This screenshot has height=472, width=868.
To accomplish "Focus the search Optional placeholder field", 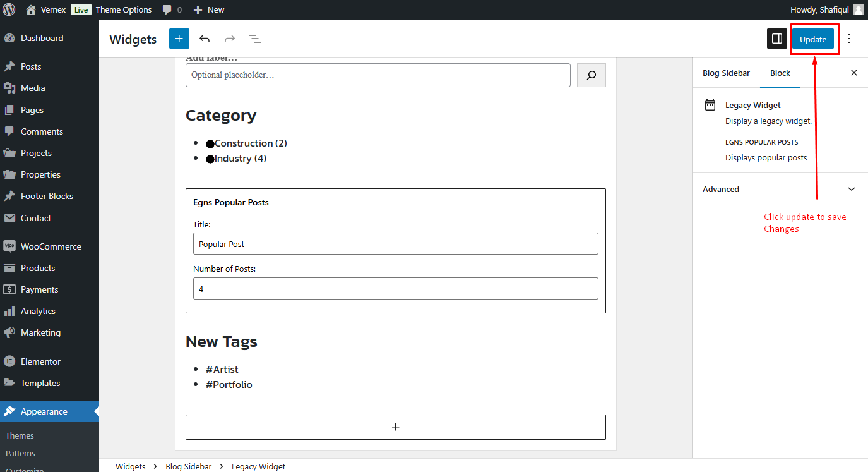I will tap(378, 75).
